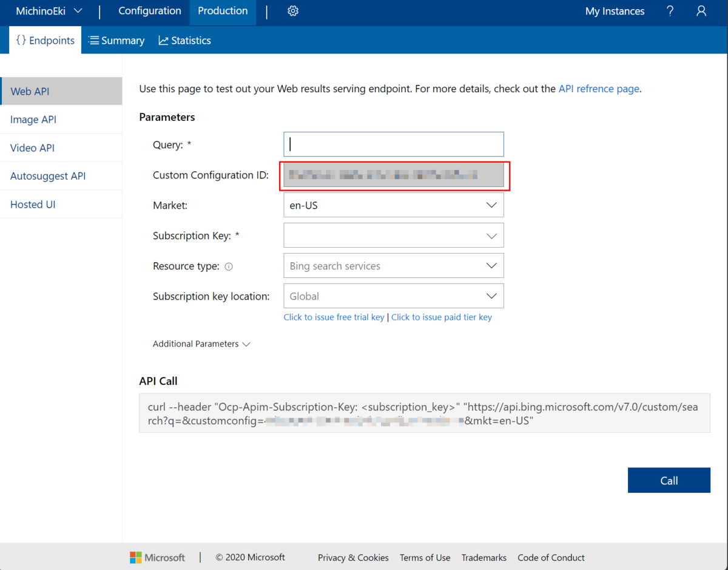Select Video API in sidebar
The width and height of the screenshot is (728, 570).
61,148
